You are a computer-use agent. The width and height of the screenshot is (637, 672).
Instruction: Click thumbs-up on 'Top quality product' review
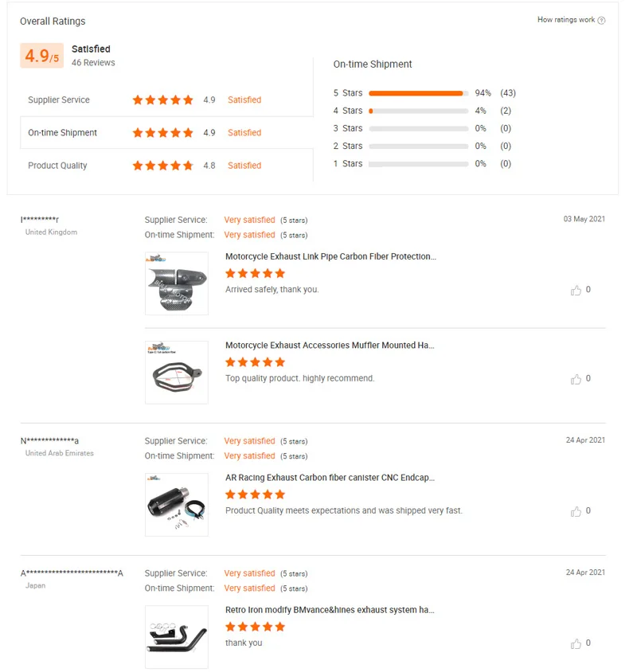coord(576,379)
